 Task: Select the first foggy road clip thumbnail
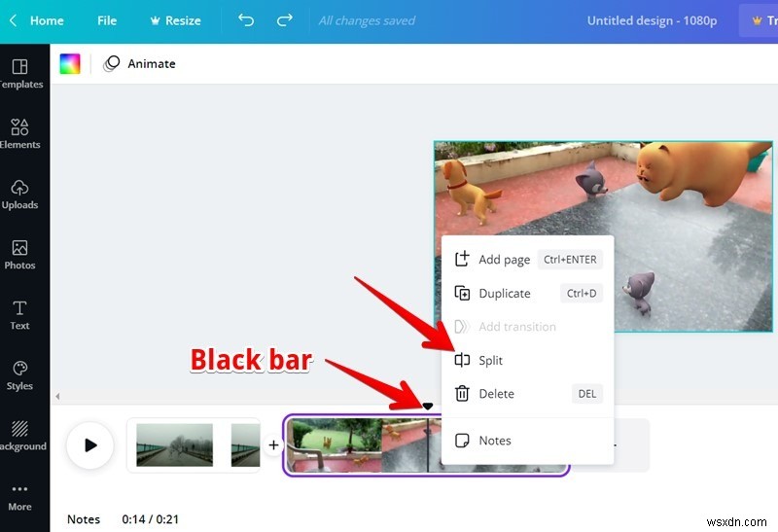click(x=175, y=444)
